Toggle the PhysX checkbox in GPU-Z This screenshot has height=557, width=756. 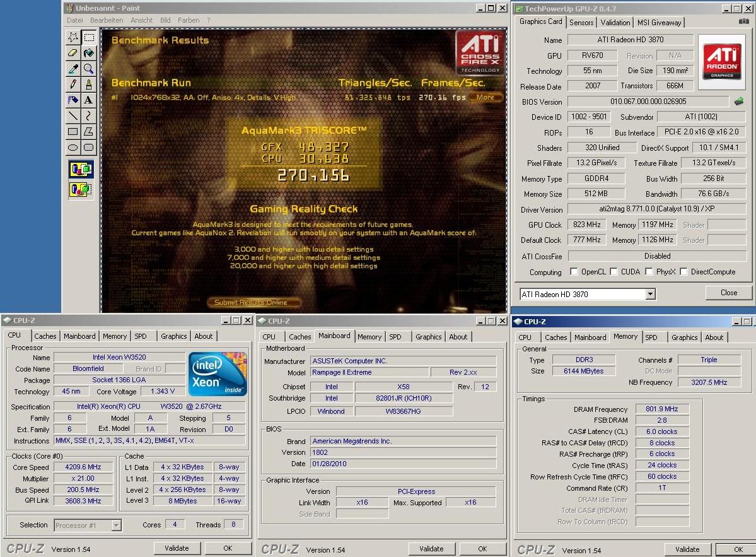649,271
